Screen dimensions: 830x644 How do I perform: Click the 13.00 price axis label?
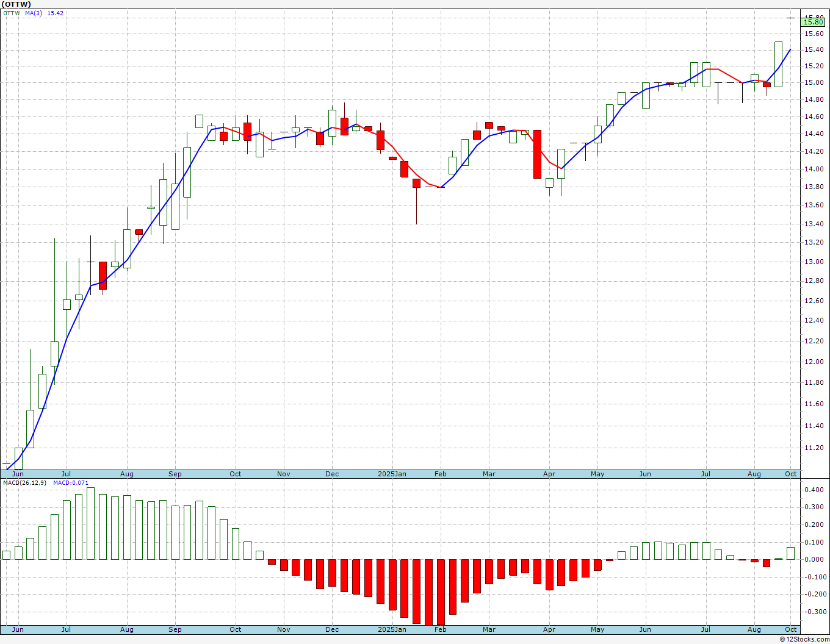pyautogui.click(x=814, y=262)
